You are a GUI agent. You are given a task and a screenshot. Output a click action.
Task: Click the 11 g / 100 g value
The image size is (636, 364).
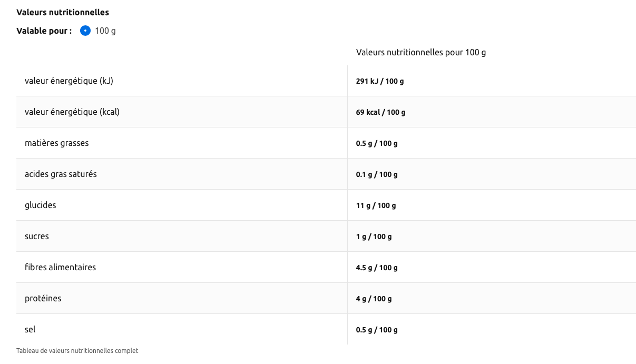click(376, 205)
